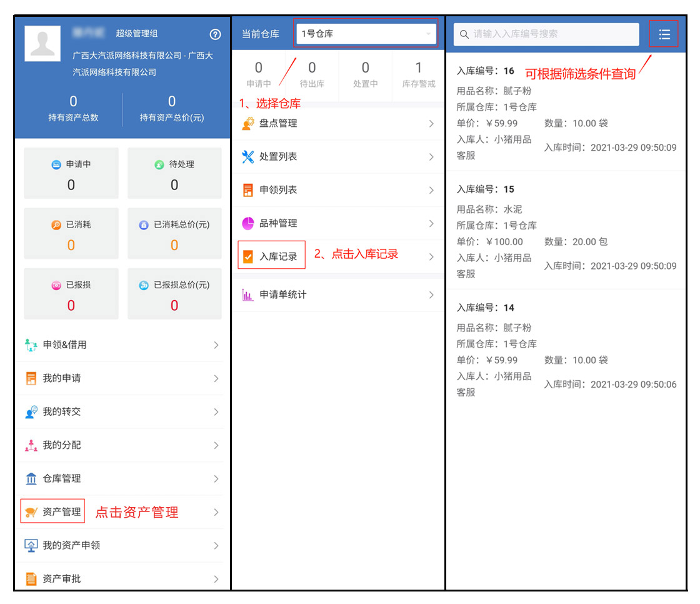Open record 入库编号 16

(x=566, y=113)
